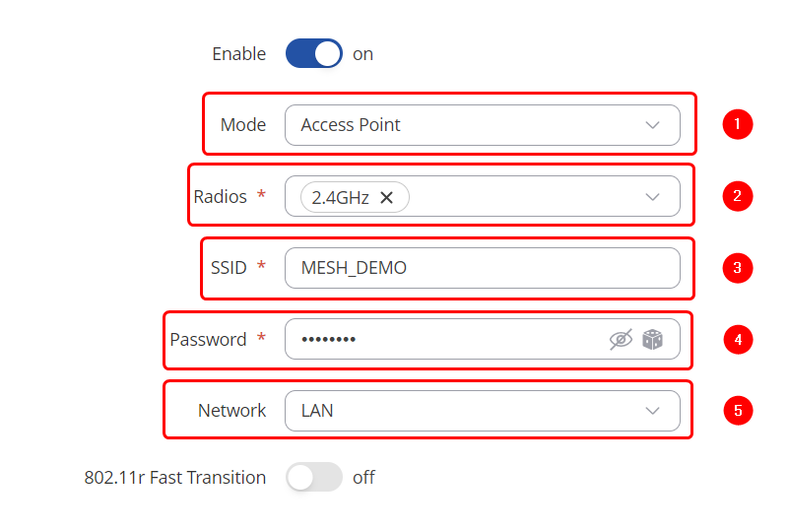Click the red number 5 marker
This screenshot has width=788, height=532.
(737, 411)
